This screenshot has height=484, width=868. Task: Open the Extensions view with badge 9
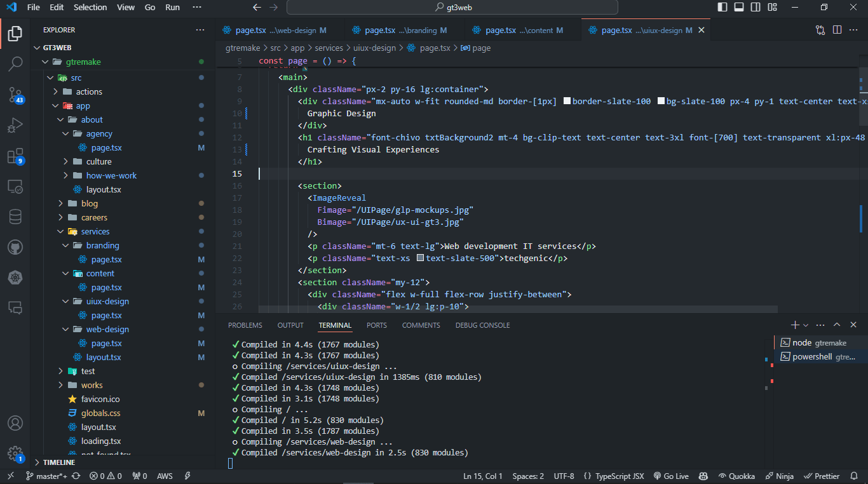click(15, 156)
